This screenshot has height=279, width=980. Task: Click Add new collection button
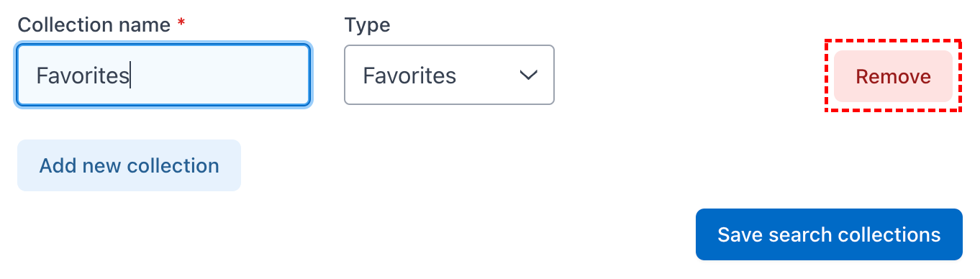pos(129,165)
